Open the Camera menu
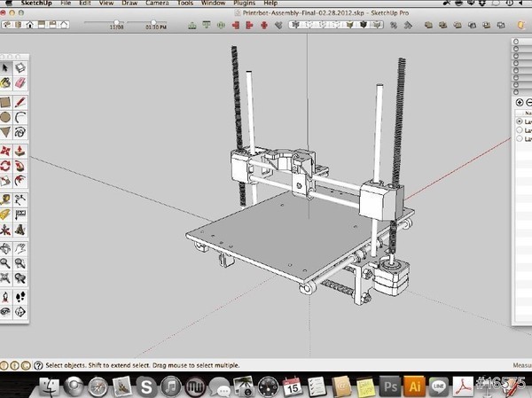Screen dimensions: 532x398 157,4
